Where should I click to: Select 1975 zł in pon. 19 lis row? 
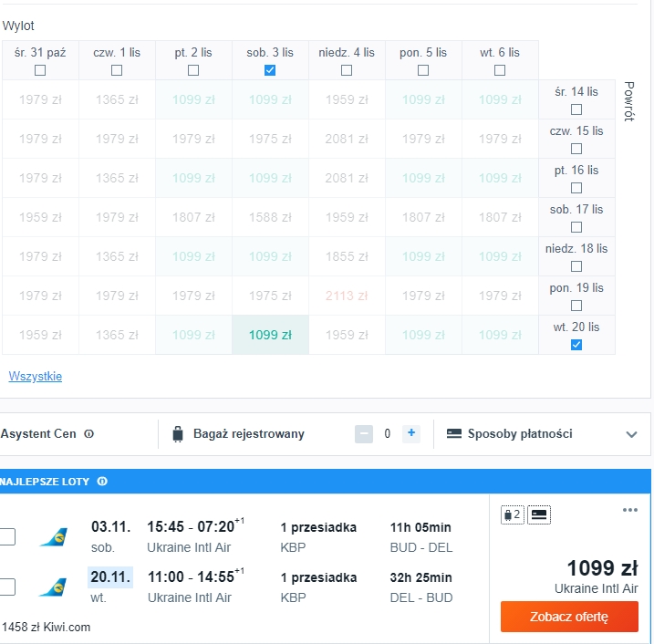(270, 296)
